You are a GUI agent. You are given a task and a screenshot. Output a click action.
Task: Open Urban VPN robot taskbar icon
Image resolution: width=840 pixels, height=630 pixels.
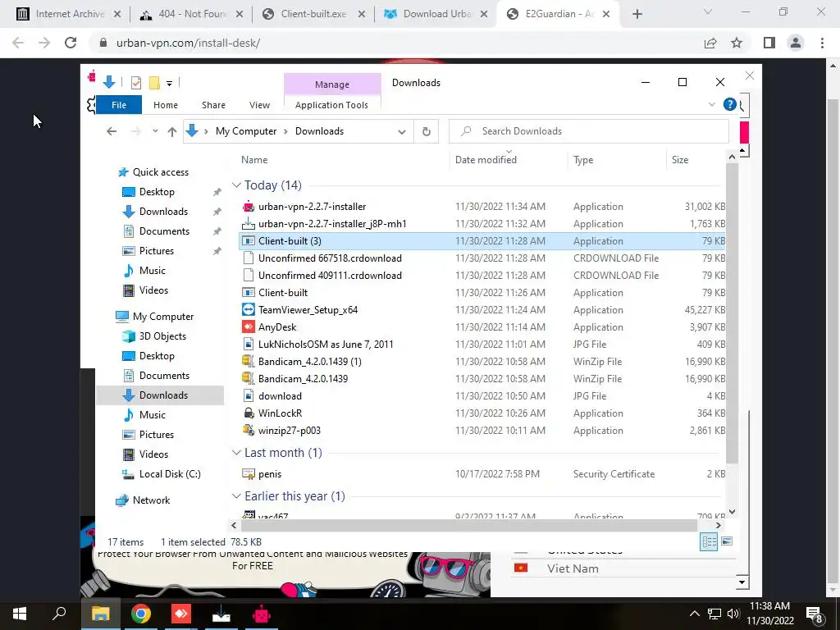coord(262,614)
